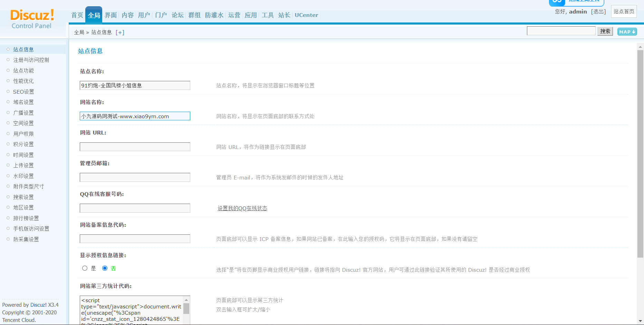Click the MAP button icon

tap(627, 32)
